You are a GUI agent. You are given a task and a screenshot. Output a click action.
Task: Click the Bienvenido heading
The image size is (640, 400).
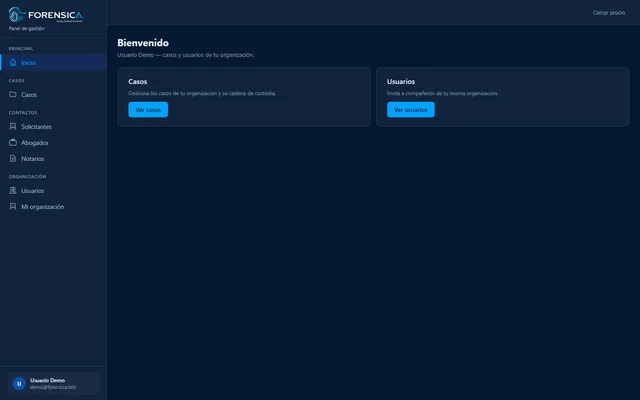coord(143,43)
